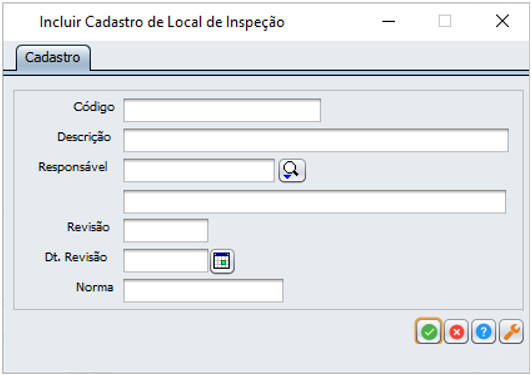Click the Norma text field
Image resolution: width=531 pixels, height=375 pixels.
tap(203, 291)
